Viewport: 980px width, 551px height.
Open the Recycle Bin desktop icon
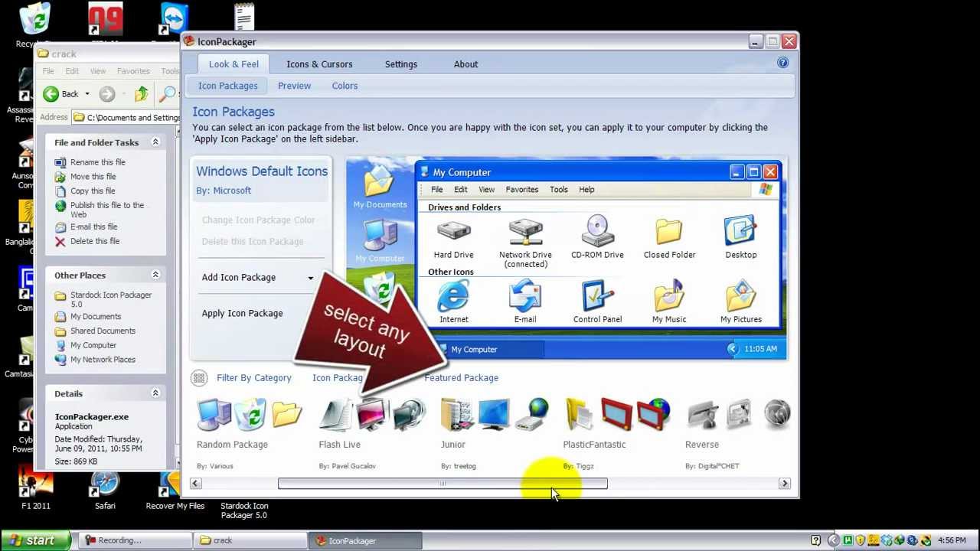(x=34, y=25)
